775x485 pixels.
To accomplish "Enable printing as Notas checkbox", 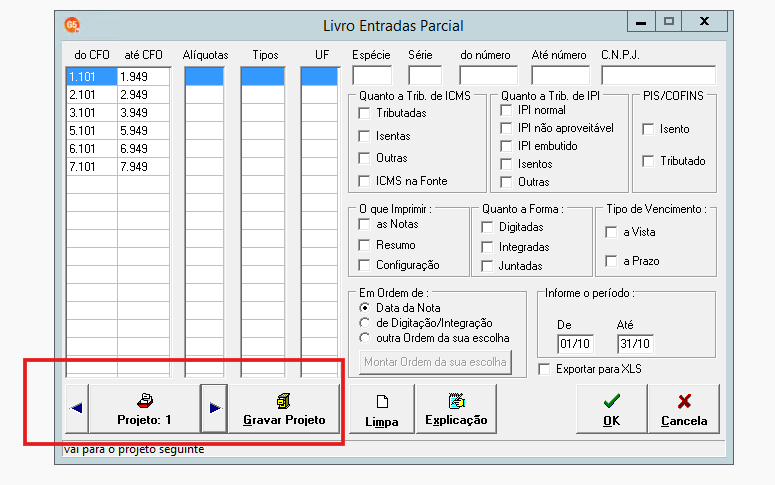I will [x=364, y=224].
